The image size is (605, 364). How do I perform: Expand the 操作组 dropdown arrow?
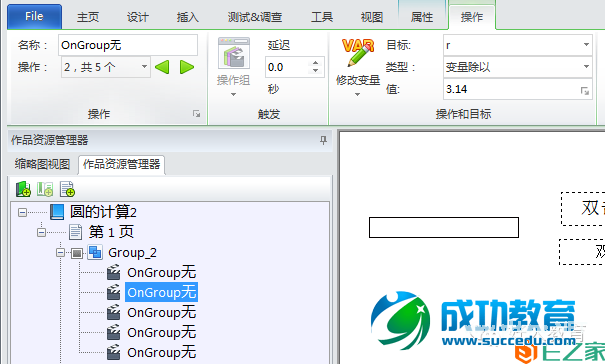tap(233, 94)
